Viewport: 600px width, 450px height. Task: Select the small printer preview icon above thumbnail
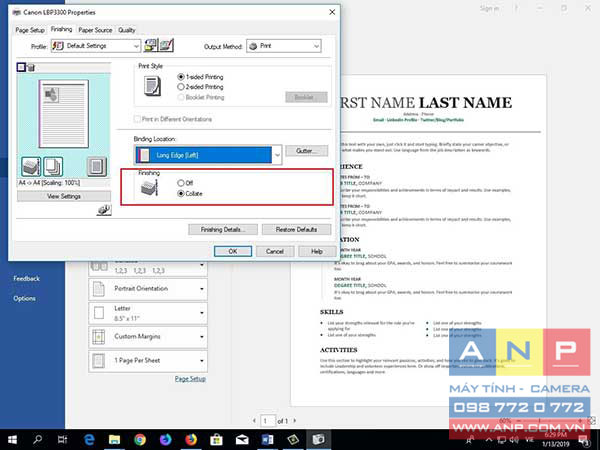(x=31, y=68)
